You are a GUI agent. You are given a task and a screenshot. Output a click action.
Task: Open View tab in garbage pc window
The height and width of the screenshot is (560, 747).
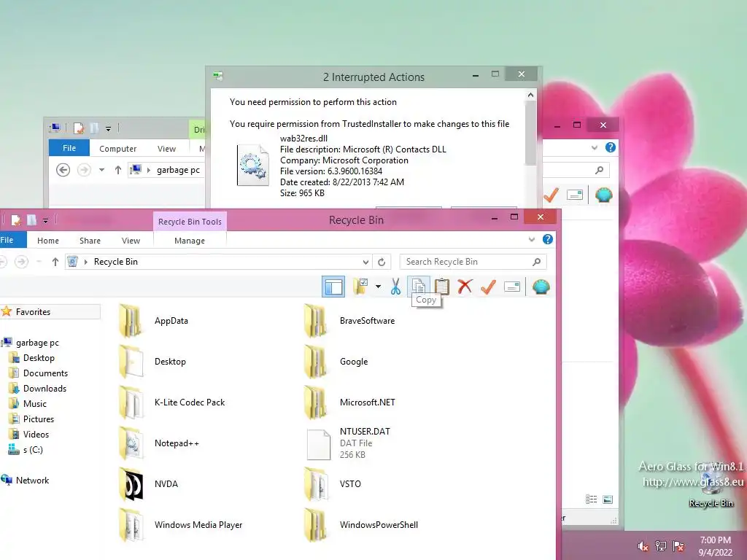[166, 149]
